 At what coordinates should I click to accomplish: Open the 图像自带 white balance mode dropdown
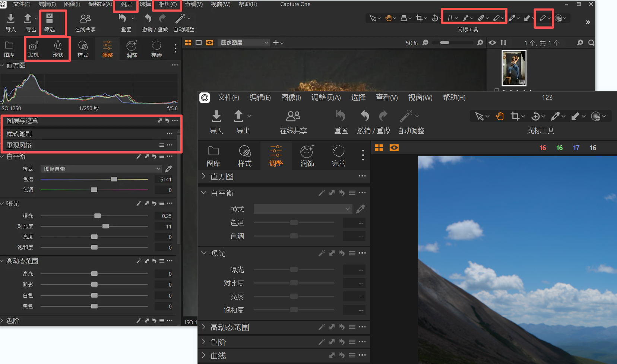[x=101, y=169]
